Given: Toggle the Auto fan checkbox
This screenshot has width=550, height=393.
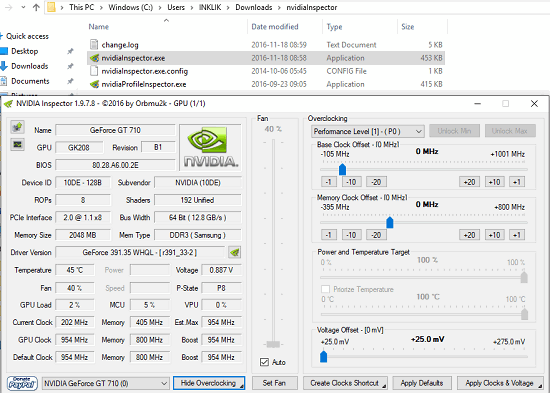Looking at the screenshot, I should [x=264, y=362].
